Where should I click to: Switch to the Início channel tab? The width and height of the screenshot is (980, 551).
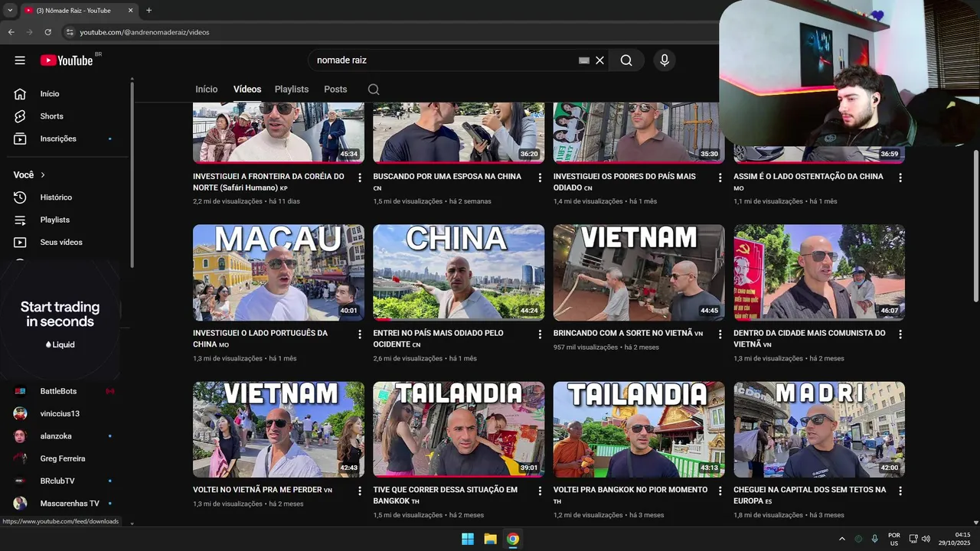tap(206, 90)
